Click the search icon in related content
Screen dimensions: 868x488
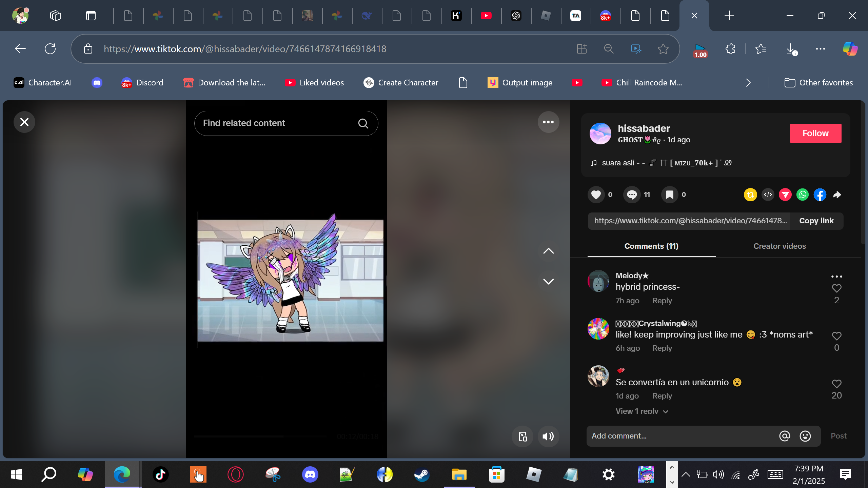pyautogui.click(x=363, y=123)
